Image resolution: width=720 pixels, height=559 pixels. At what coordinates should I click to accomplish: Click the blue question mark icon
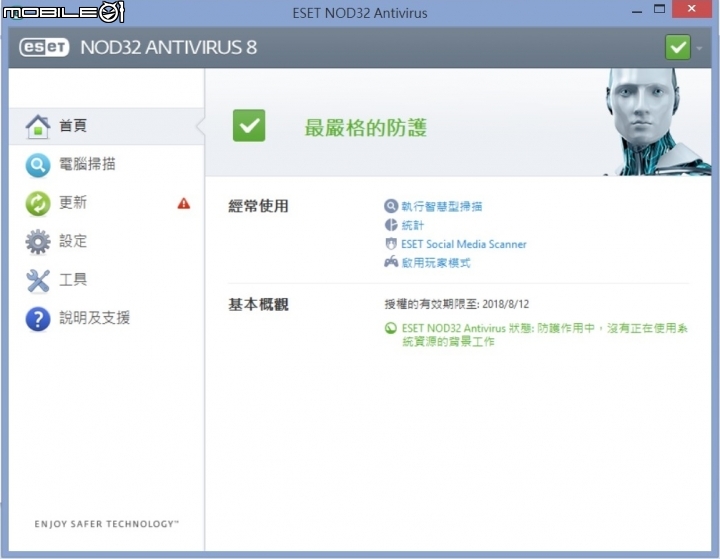(38, 319)
